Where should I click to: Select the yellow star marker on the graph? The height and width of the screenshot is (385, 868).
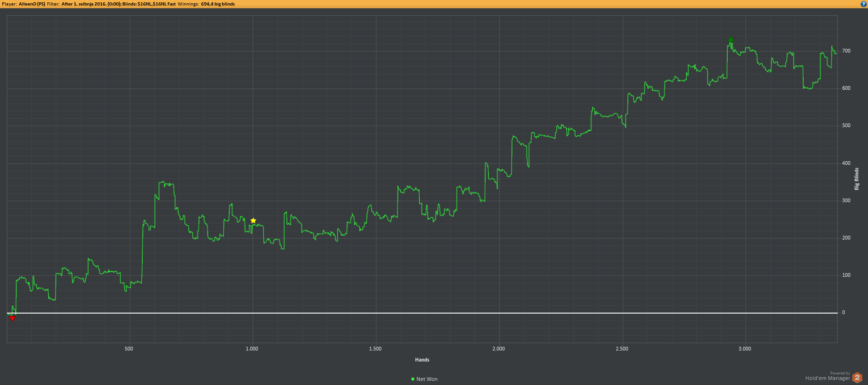coord(253,221)
